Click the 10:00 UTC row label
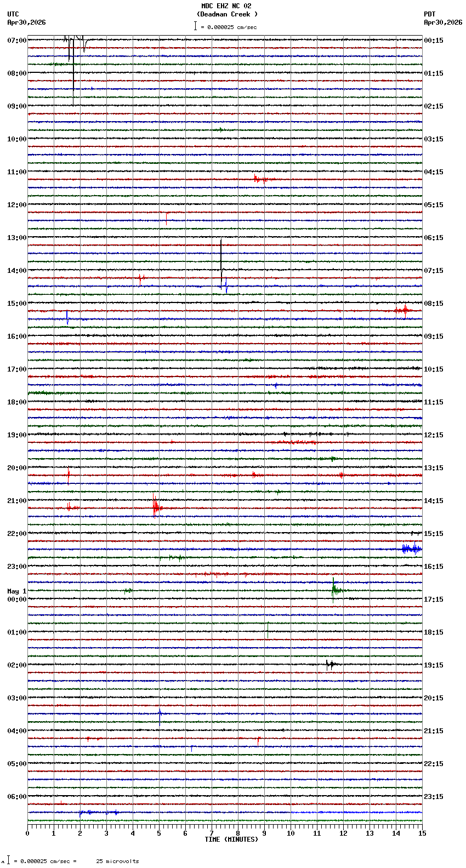 [16, 139]
